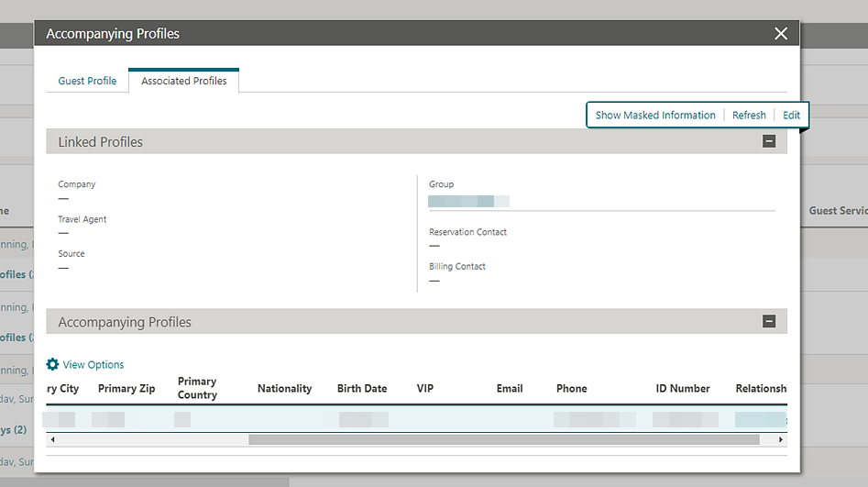
Task: Click the ID Number column header
Action: pos(683,388)
